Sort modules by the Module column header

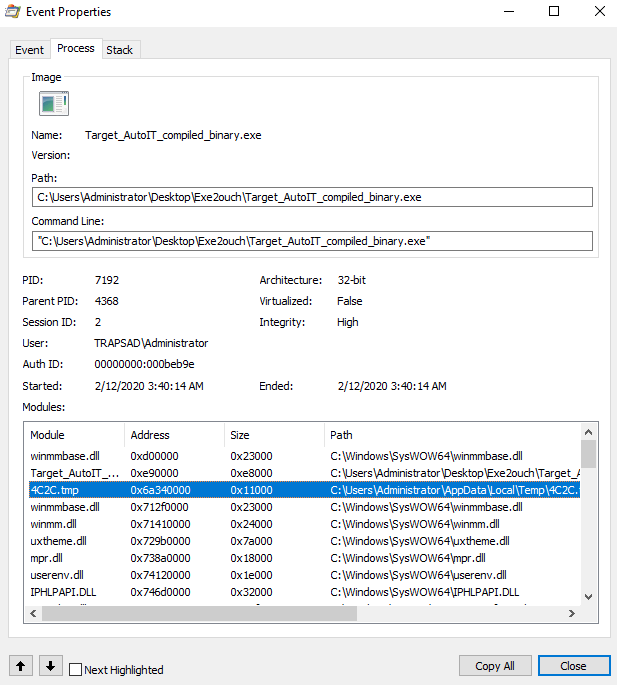[75, 435]
